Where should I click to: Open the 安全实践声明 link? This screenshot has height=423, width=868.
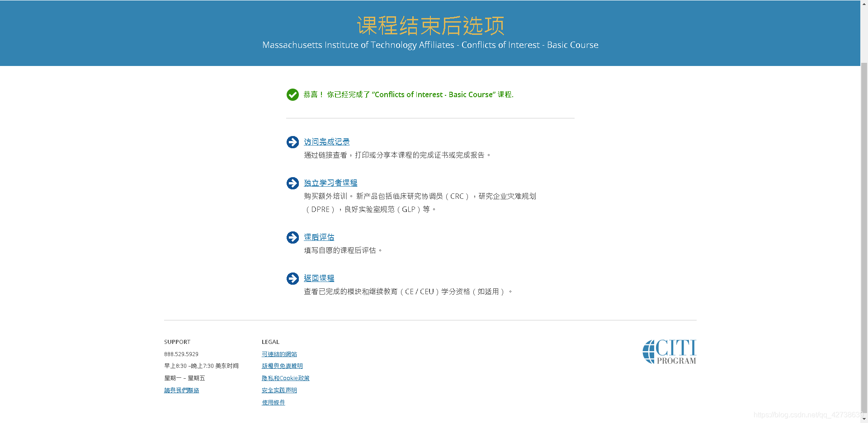pyautogui.click(x=279, y=390)
